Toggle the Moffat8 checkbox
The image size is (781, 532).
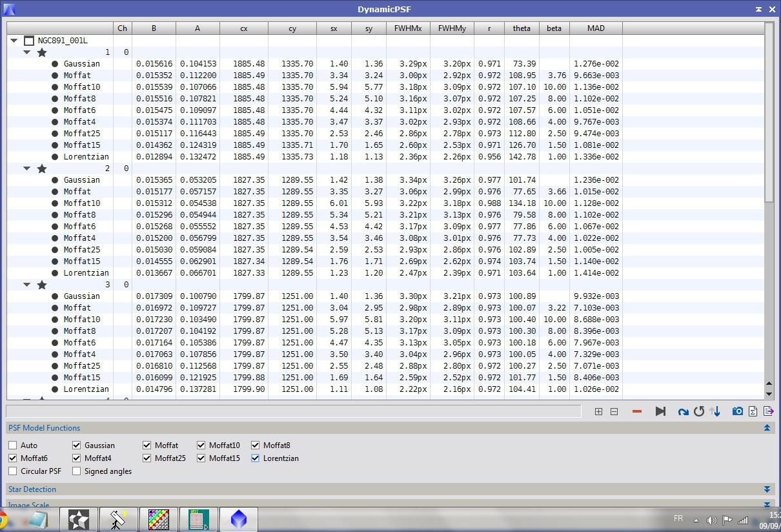point(255,445)
